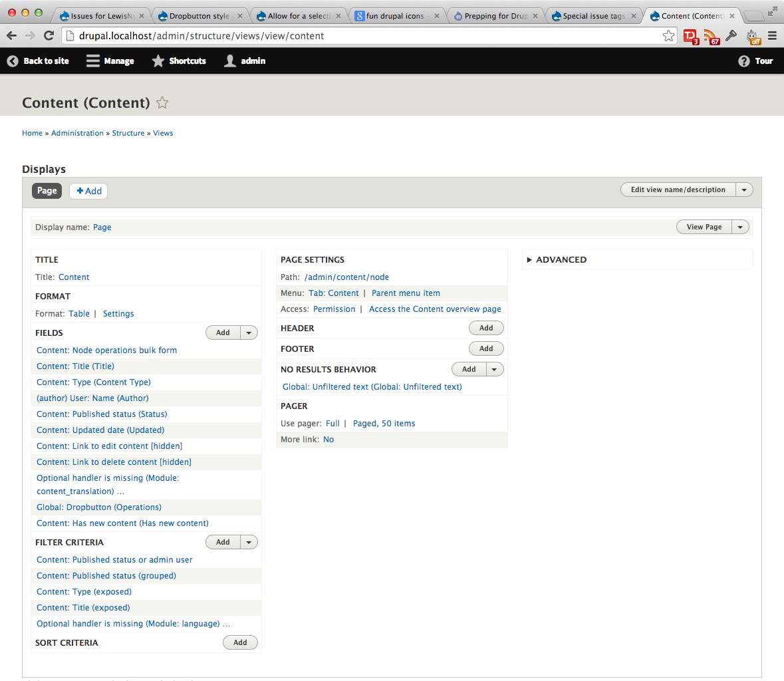The image size is (784, 681).
Task: Select the Page display tab
Action: tap(47, 191)
